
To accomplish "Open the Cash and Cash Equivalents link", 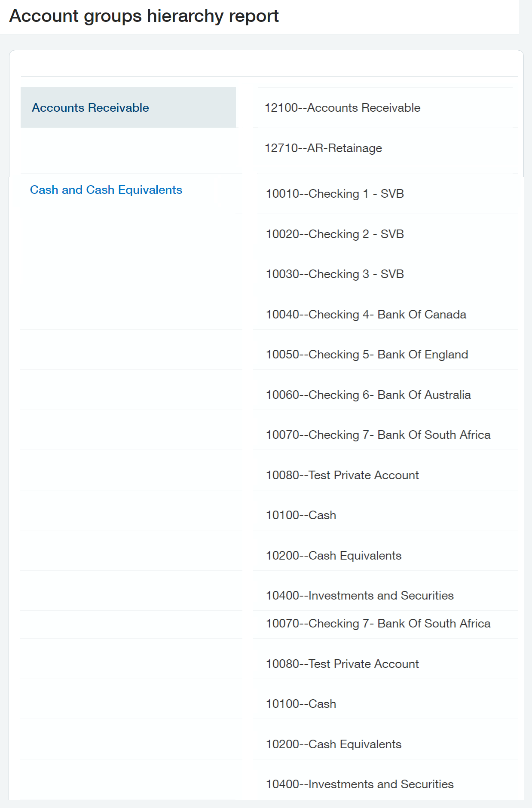I will pos(106,190).
